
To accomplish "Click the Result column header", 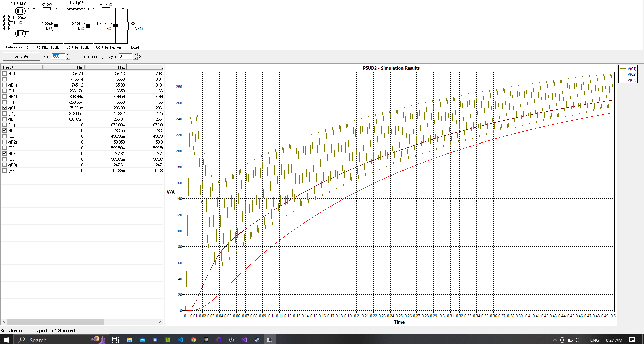I will 22,67.
